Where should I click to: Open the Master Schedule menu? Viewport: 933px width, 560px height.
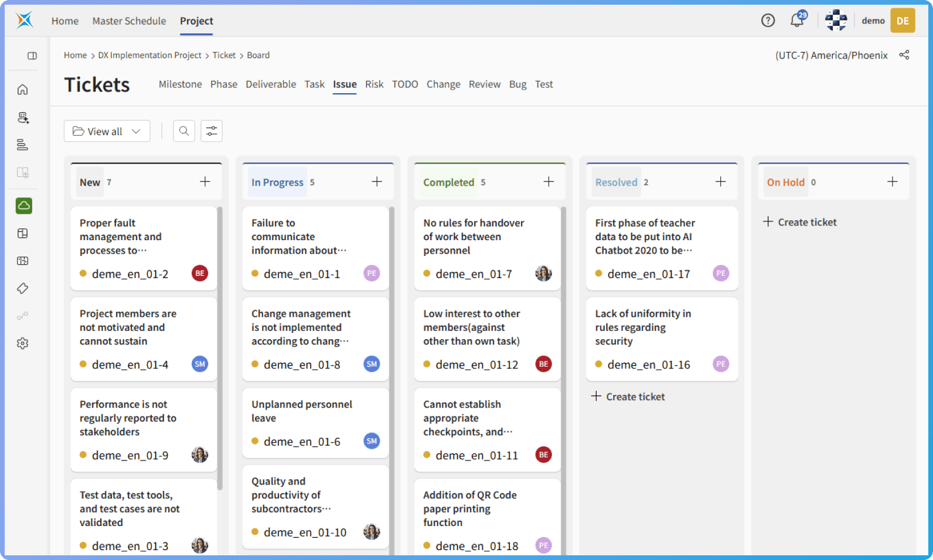click(129, 21)
